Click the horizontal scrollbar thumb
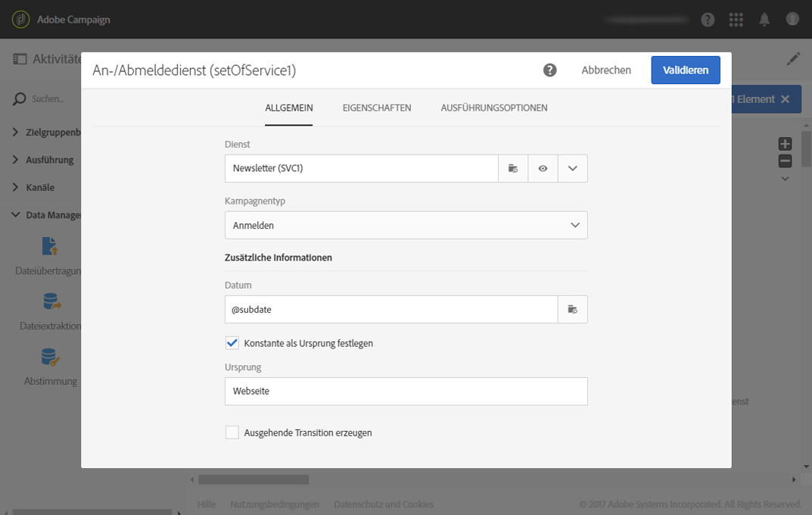Image resolution: width=812 pixels, height=515 pixels. click(x=254, y=479)
